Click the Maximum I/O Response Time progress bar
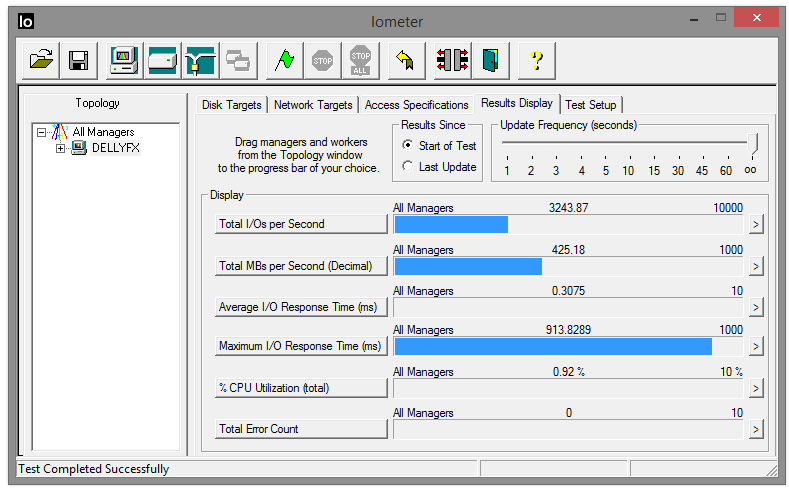The height and width of the screenshot is (490, 789). 568,346
